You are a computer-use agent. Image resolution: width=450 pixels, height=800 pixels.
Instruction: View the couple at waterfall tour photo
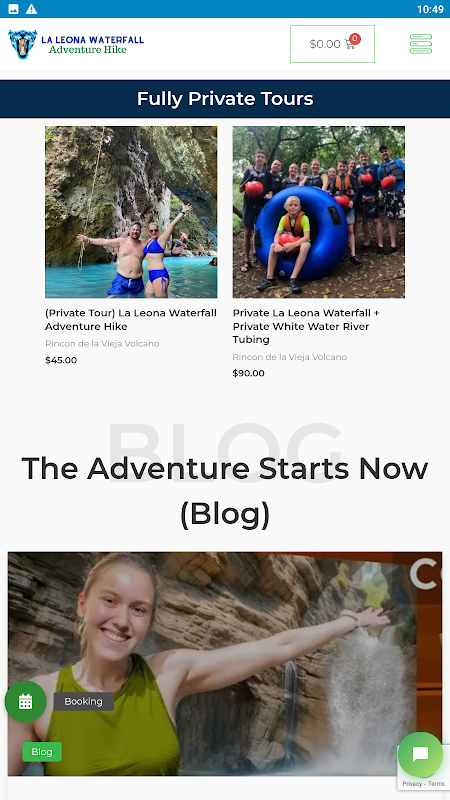(x=131, y=212)
